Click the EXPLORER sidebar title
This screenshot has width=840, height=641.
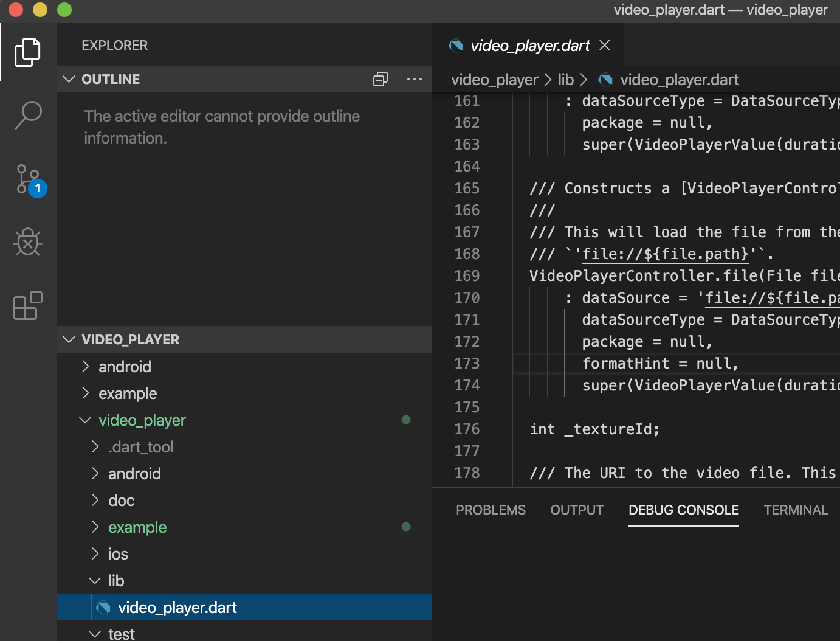pyautogui.click(x=115, y=45)
